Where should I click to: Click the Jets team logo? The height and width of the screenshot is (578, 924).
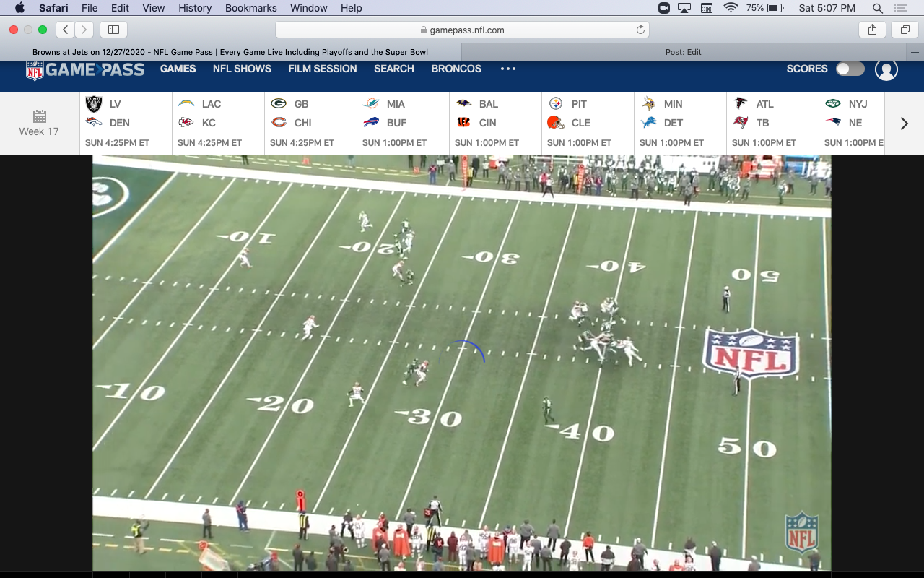click(833, 103)
